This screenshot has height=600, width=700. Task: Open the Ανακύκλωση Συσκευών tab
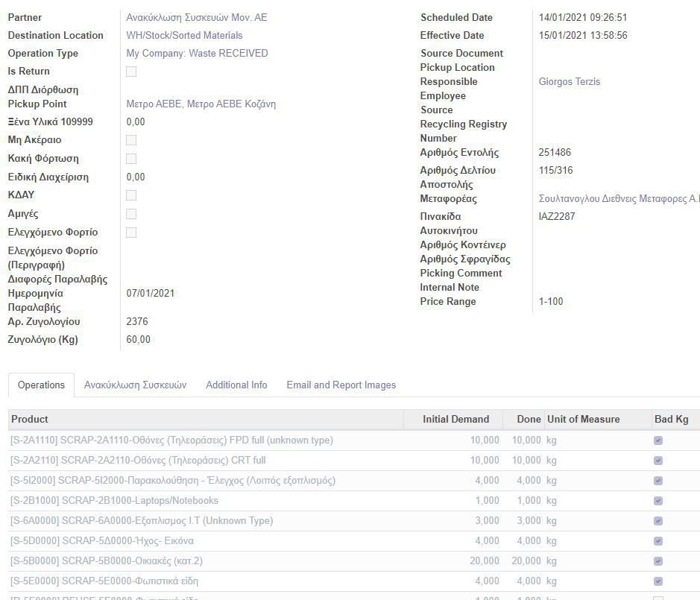(135, 385)
